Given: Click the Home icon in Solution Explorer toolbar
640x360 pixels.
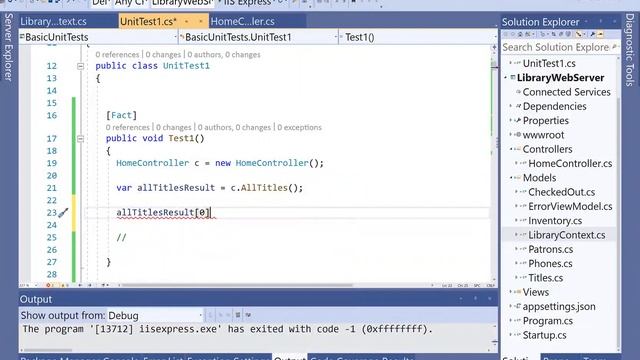Looking at the screenshot, I should [x=520, y=34].
